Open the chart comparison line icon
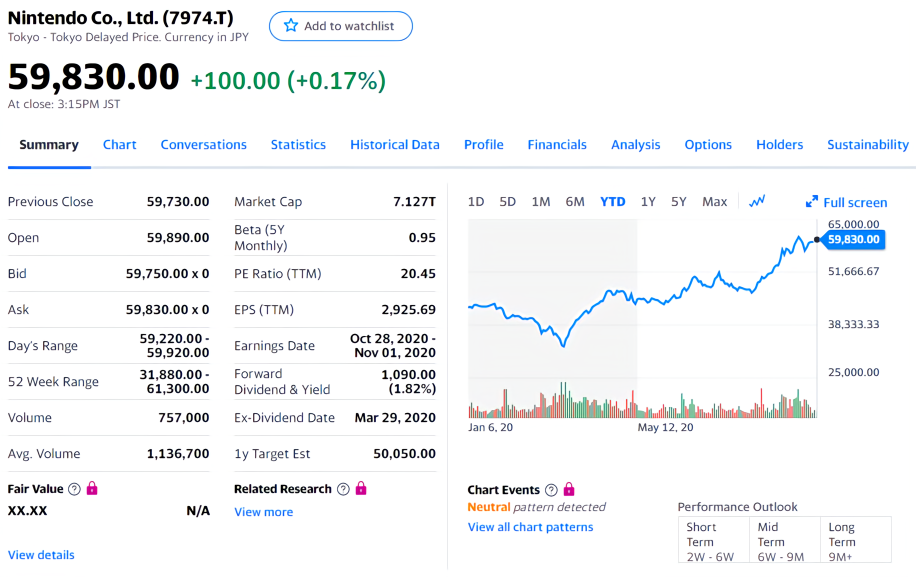The image size is (916, 577). pyautogui.click(x=757, y=201)
